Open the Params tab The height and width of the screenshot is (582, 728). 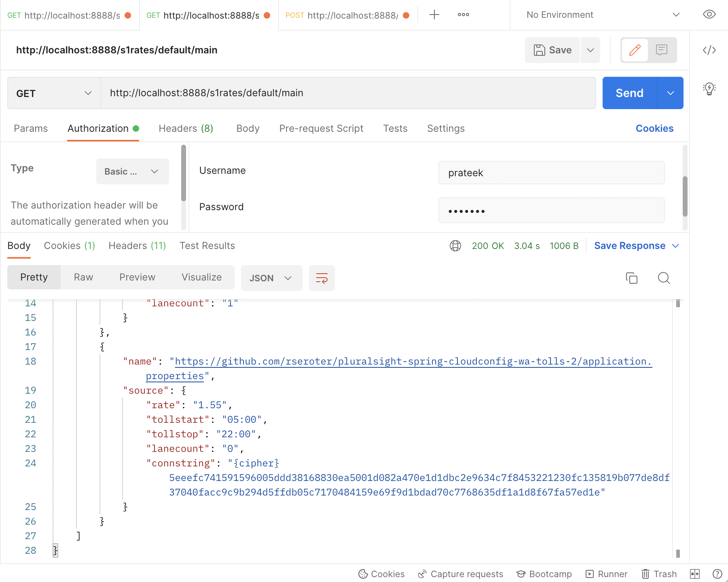click(31, 129)
